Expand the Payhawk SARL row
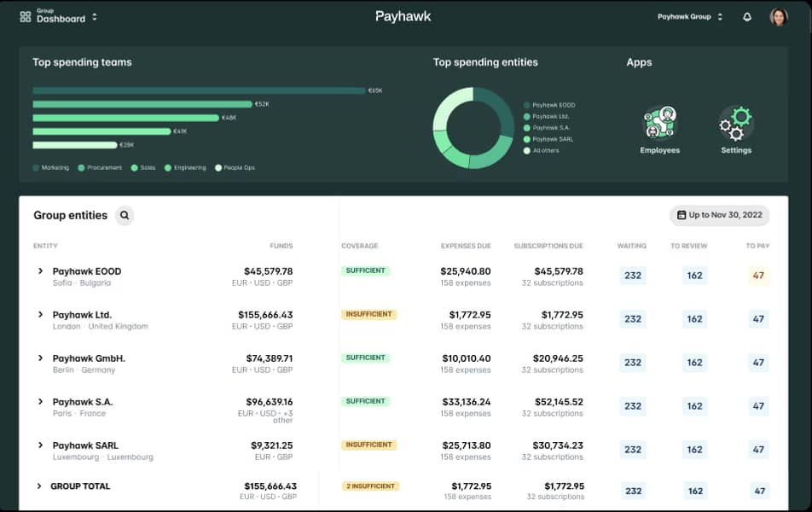The image size is (812, 512). coord(40,445)
